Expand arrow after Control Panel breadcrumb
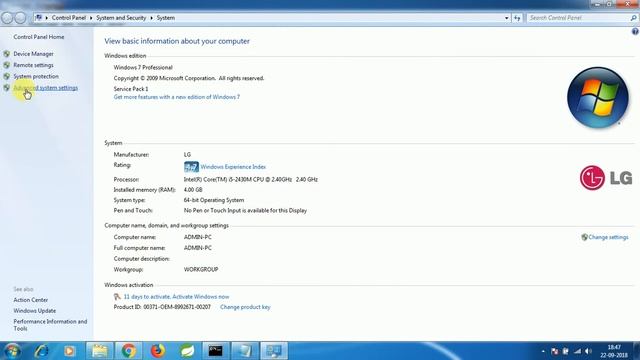Viewport: 640px width, 360px height. tap(91, 18)
